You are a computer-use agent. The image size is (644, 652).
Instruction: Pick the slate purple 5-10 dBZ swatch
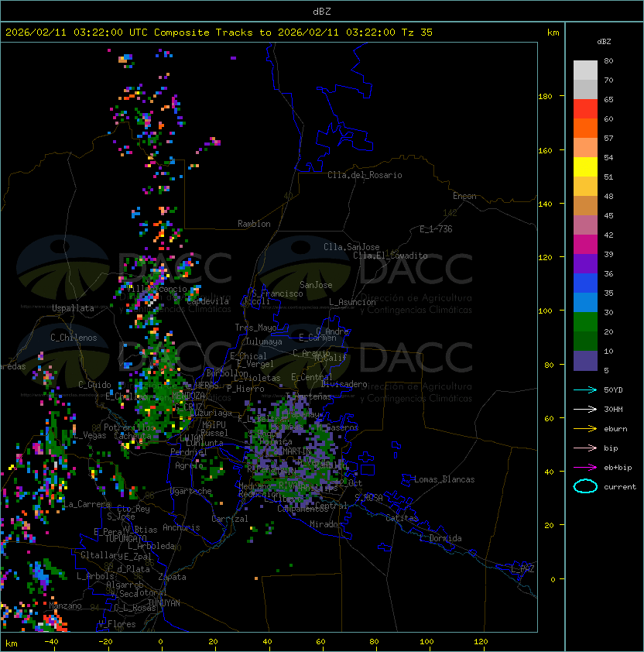[585, 361]
